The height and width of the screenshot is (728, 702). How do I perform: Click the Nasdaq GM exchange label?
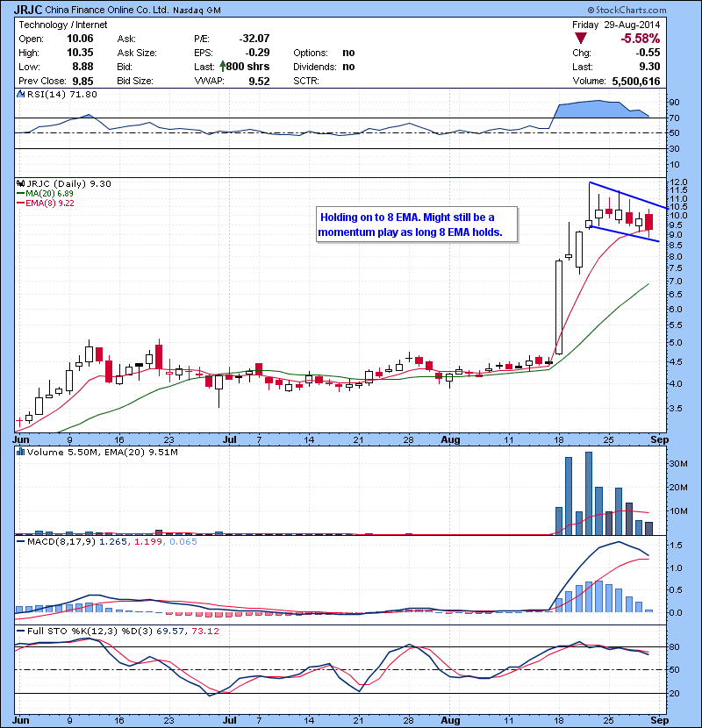(197, 11)
